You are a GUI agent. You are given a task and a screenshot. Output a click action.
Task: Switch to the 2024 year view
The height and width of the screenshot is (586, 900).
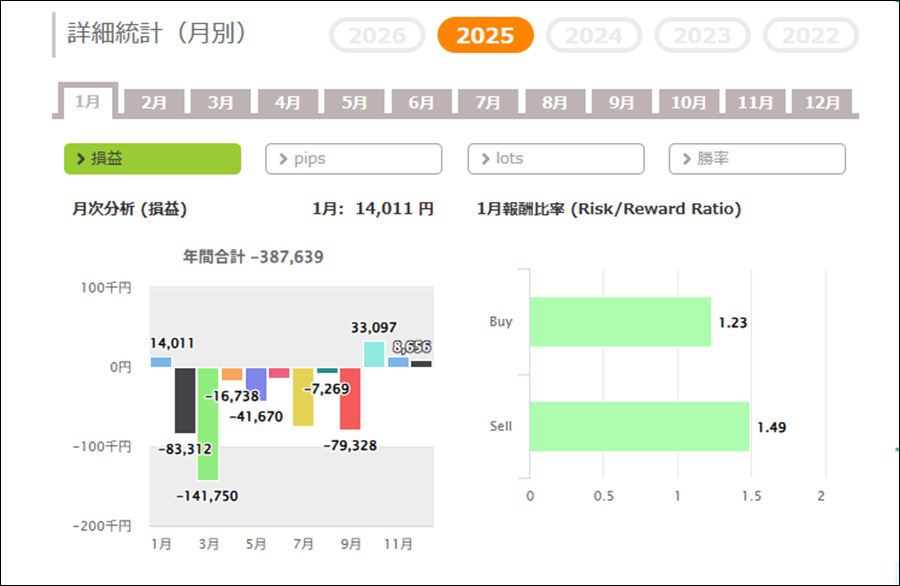(x=594, y=36)
